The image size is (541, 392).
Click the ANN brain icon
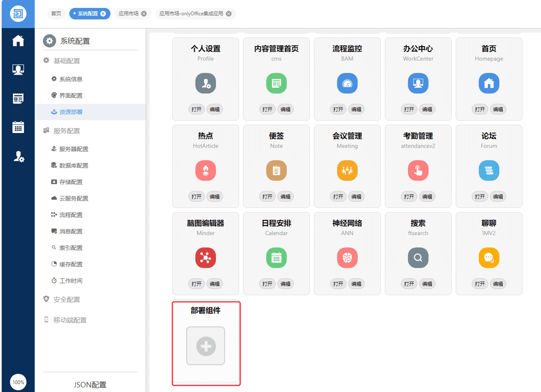[x=347, y=258]
